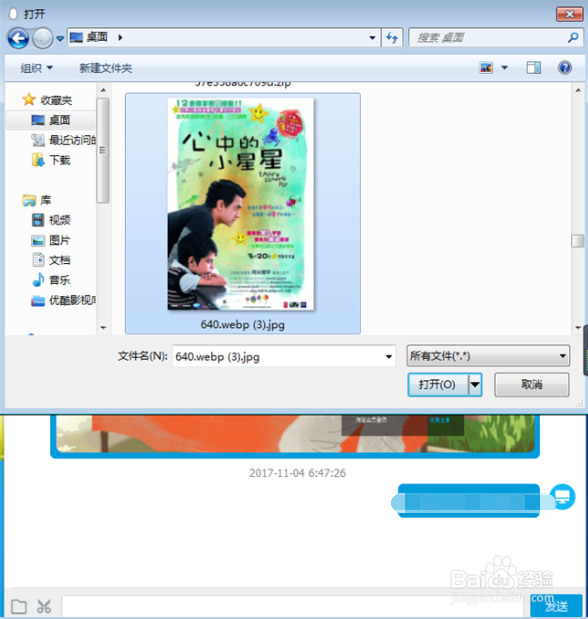The width and height of the screenshot is (588, 619).
Task: Open the 优酷影视库 library
Action: (x=63, y=300)
